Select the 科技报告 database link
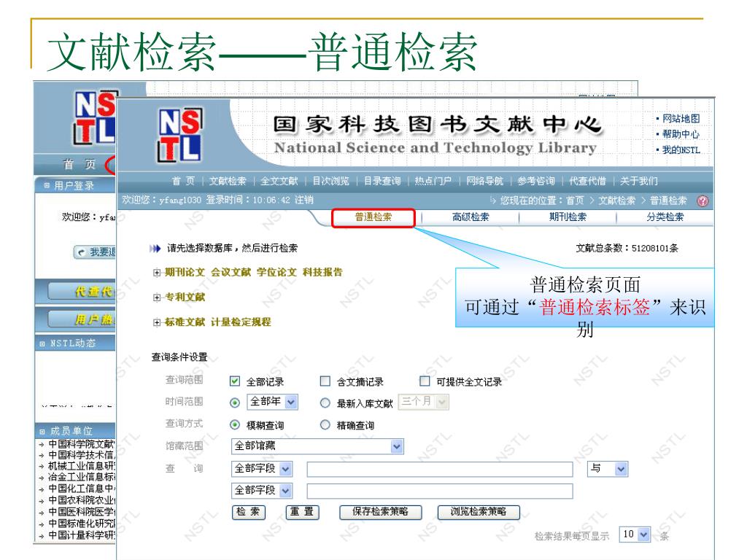747x560 pixels. (322, 273)
